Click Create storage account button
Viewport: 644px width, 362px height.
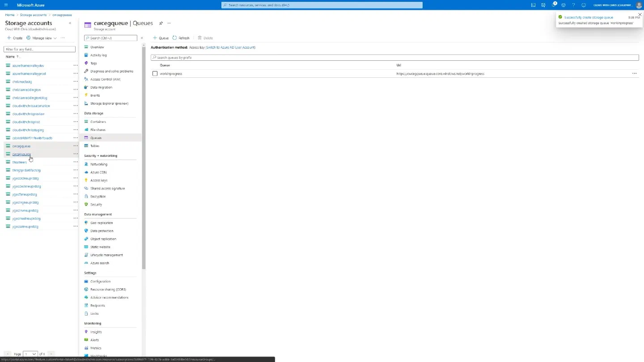pyautogui.click(x=15, y=38)
